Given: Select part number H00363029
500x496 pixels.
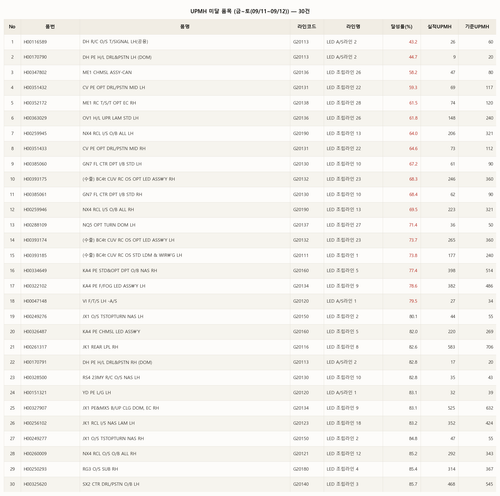Looking at the screenshot, I should [35, 118].
